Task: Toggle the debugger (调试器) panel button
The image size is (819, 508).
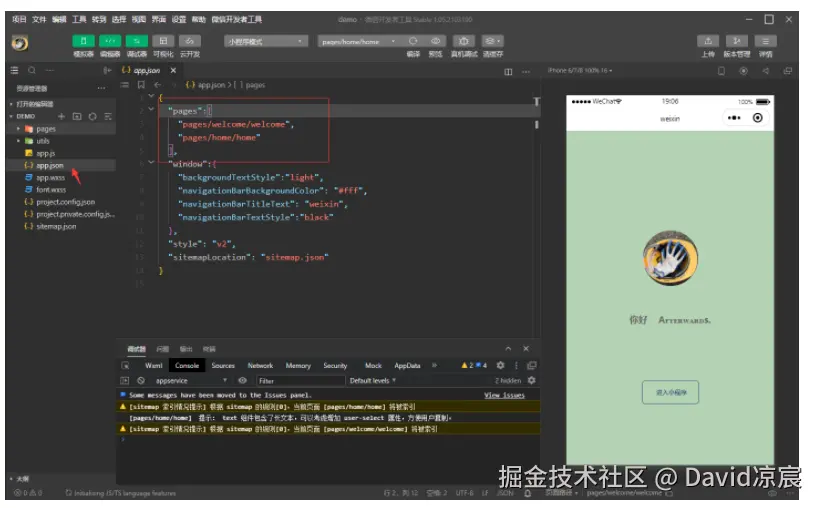Action: (136, 41)
